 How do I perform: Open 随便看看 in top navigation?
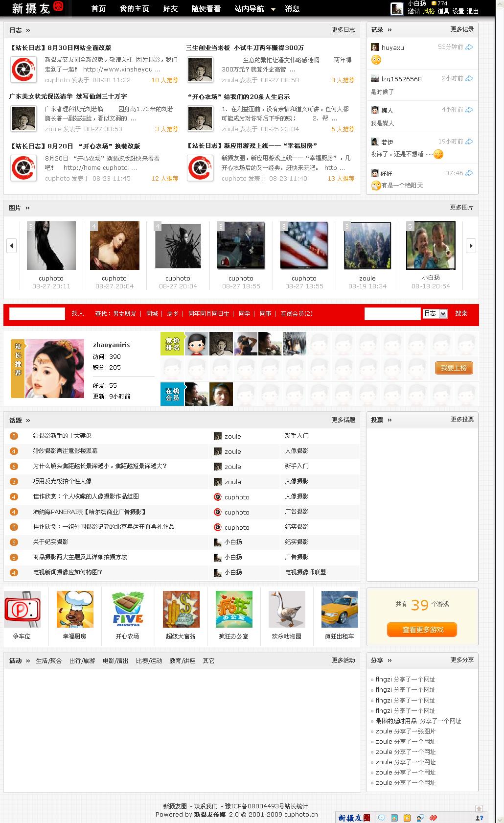point(206,9)
